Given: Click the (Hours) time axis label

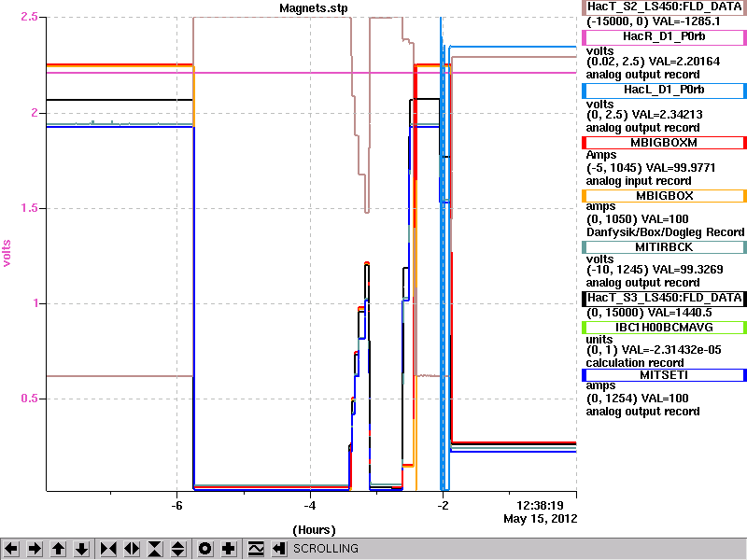Looking at the screenshot, I should (x=314, y=530).
